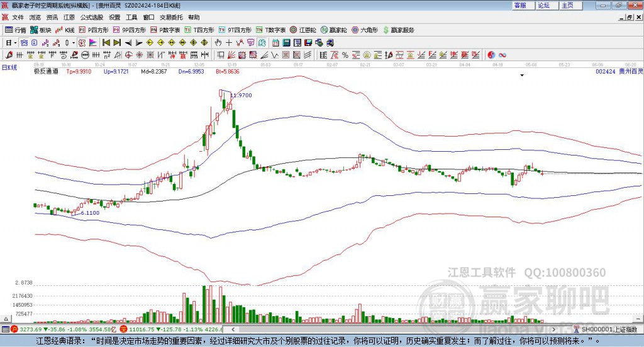The width and height of the screenshot is (644, 347).
Task: Open the 帮助 menu
Action: 194,17
